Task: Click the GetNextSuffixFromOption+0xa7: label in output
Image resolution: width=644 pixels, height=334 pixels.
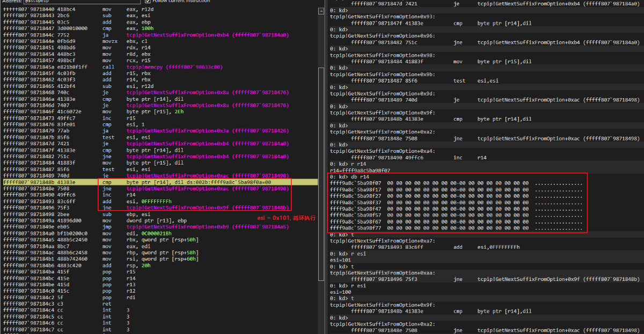Action: (x=383, y=241)
